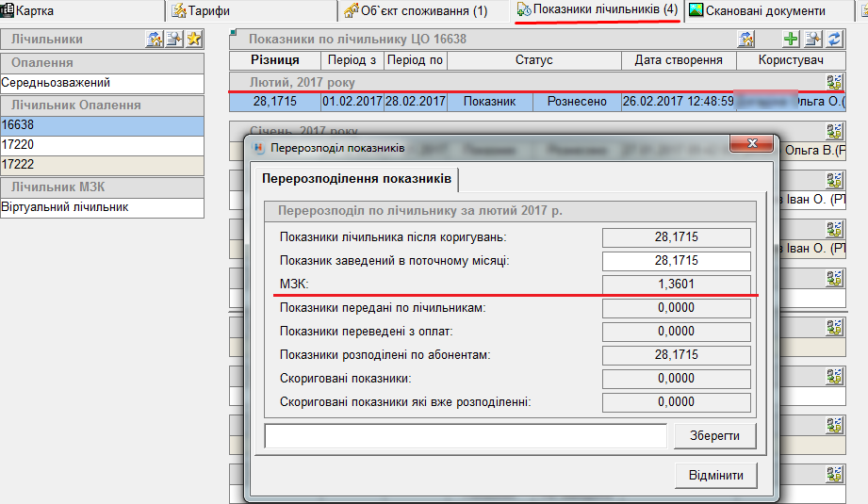Click the Показник заведений в поточному місяці field

(676, 261)
